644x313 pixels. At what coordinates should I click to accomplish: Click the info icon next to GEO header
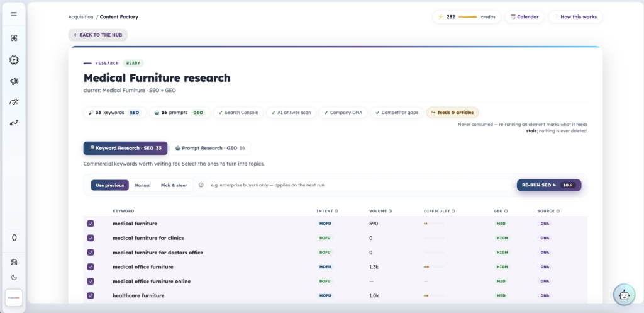506,211
